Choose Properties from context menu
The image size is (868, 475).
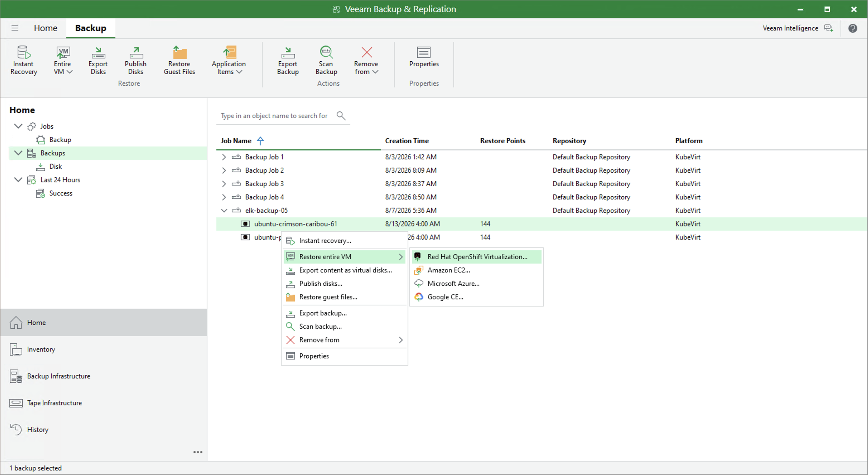click(344, 356)
